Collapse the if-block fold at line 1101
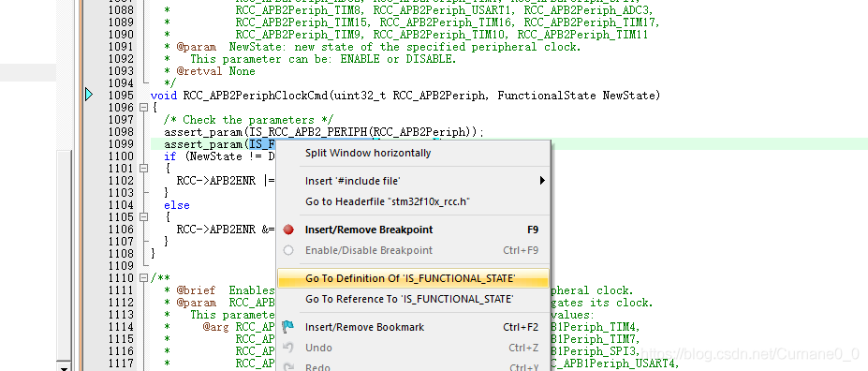 coord(144,169)
